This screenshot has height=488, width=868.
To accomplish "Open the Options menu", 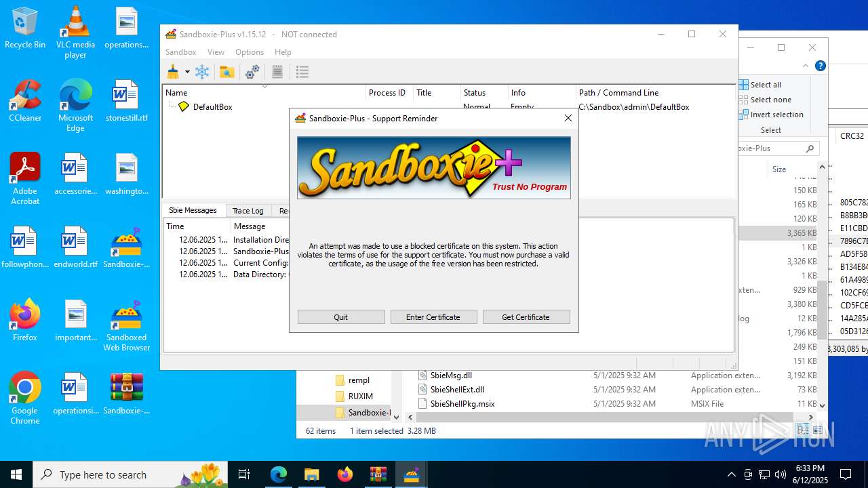I will (250, 52).
